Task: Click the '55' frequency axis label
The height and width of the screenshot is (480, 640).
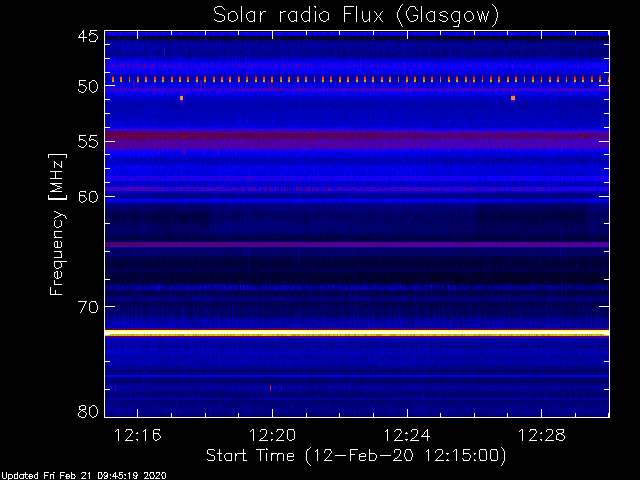Action: pos(88,142)
